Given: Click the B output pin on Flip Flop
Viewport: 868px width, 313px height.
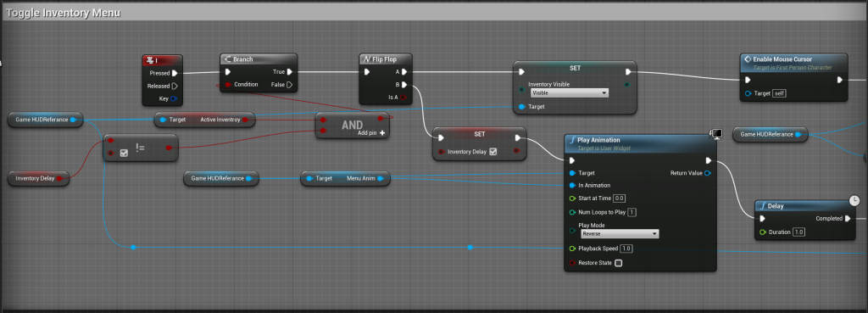Looking at the screenshot, I should pos(404,85).
